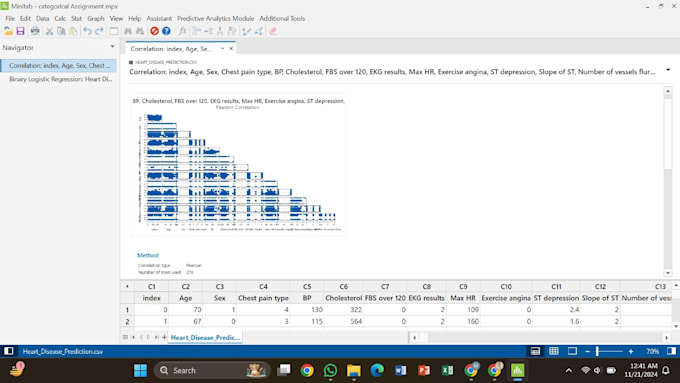680x383 pixels.
Task: Undo the last action
Action: [x=88, y=31]
